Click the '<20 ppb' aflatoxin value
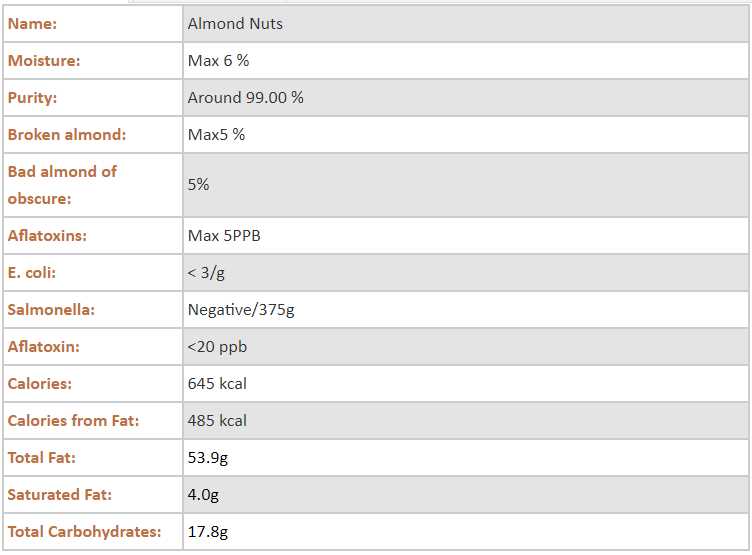This screenshot has width=752, height=555. [217, 347]
